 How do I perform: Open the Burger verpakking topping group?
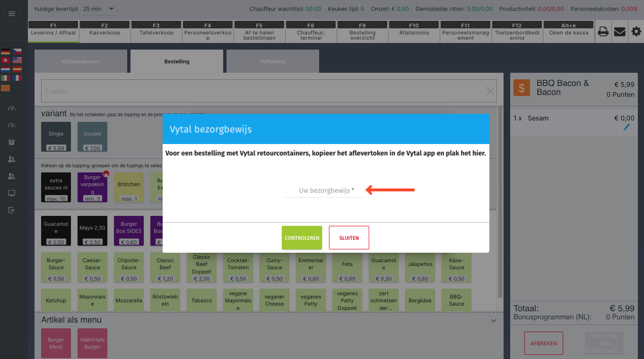point(92,187)
